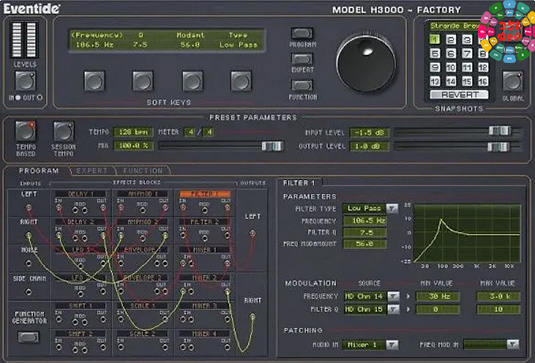
Task: Toggle the Function Generator button
Action: click(28, 337)
